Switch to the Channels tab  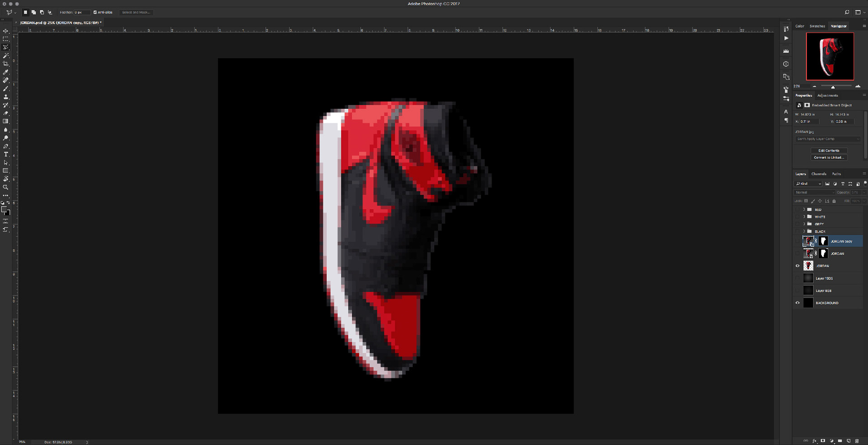pos(819,174)
